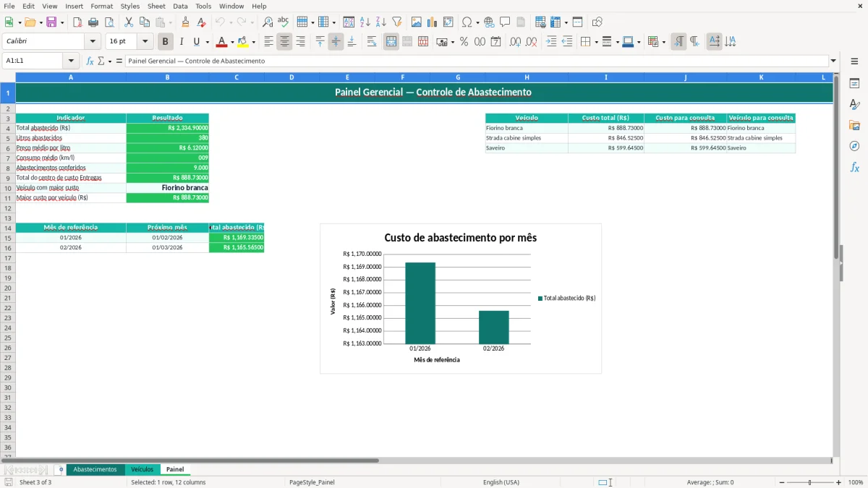Copy selection using the Copy icon
868x488 pixels.
click(x=145, y=22)
